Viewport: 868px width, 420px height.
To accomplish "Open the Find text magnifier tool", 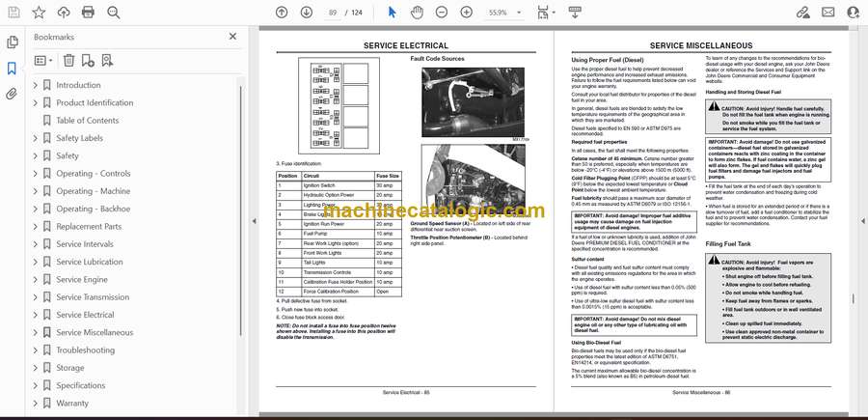I will tap(114, 13).
